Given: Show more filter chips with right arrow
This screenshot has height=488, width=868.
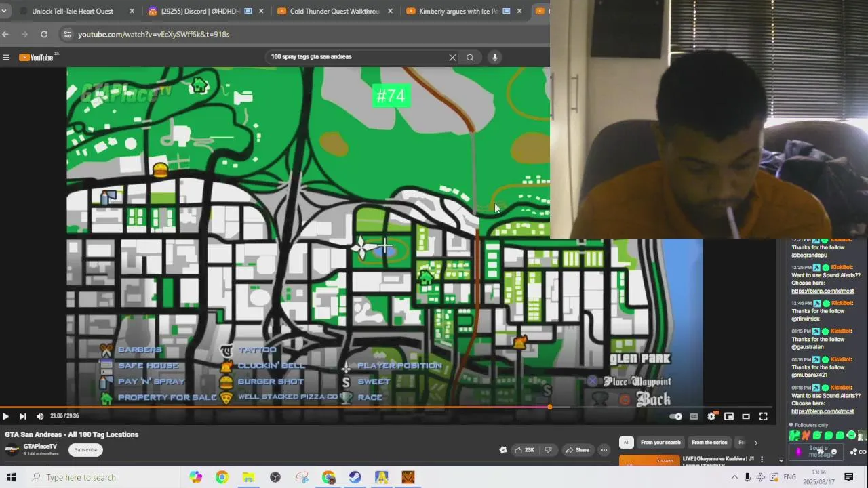Looking at the screenshot, I should coord(755,443).
